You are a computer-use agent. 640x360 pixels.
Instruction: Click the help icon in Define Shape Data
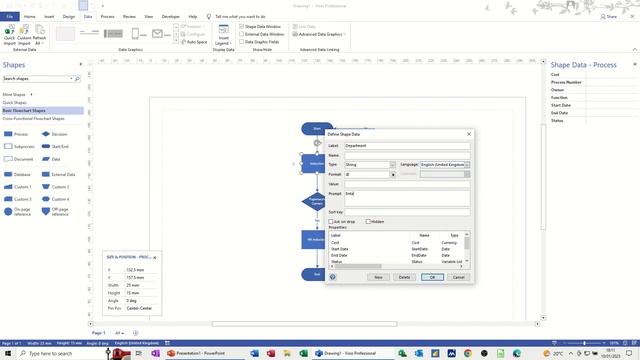coord(333,277)
